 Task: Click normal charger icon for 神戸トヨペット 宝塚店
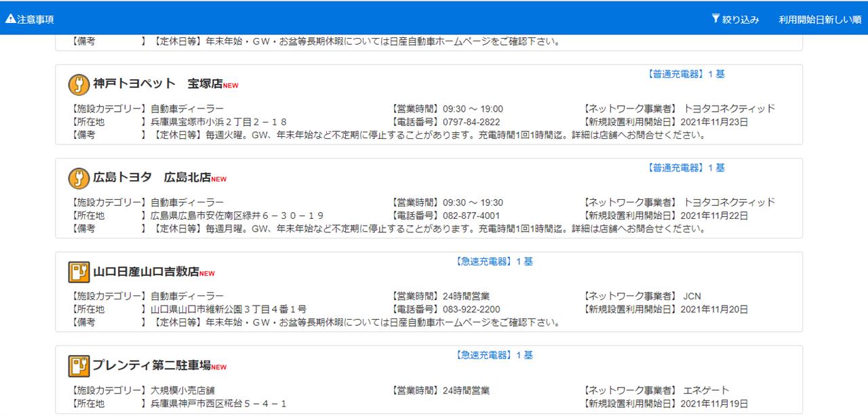(79, 85)
